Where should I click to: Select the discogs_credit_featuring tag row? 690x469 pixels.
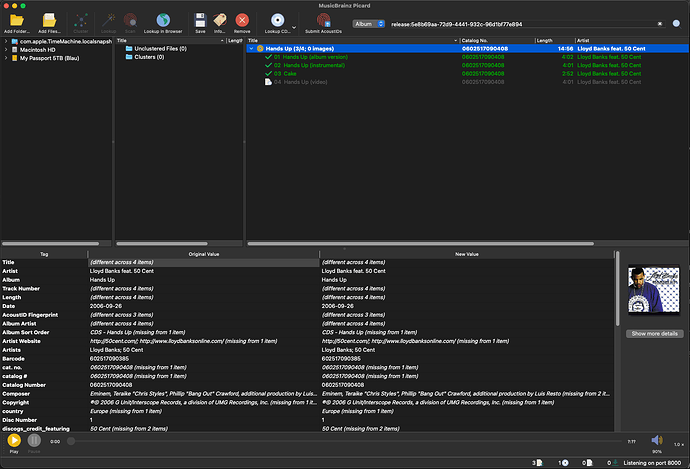[x=307, y=429]
